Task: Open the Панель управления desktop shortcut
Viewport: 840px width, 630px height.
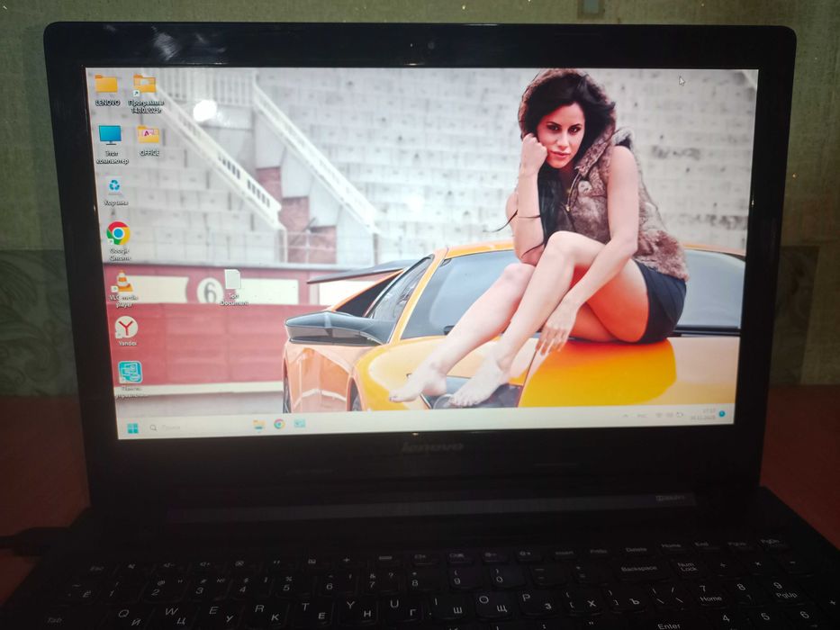Action: 131,379
